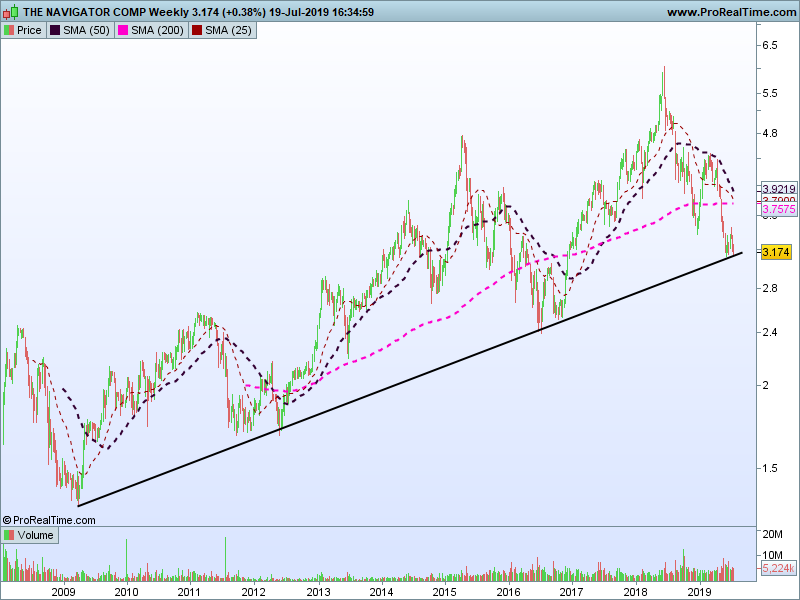Click the SMA (50) dark purple color swatch
This screenshot has width=800, height=600.
[x=55, y=31]
